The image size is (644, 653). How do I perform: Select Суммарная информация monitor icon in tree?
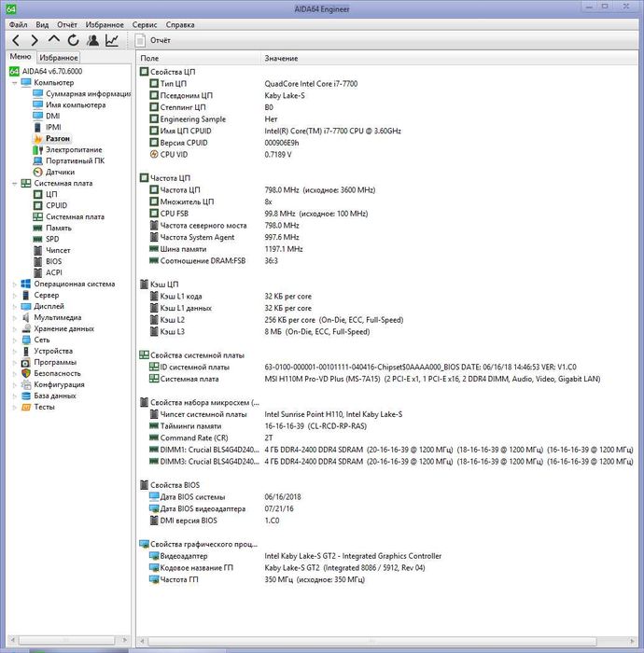click(38, 93)
